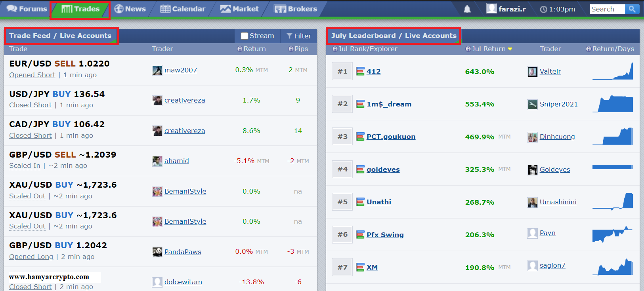View Valteir's return chart thumbnail
644x291 pixels.
(x=612, y=71)
